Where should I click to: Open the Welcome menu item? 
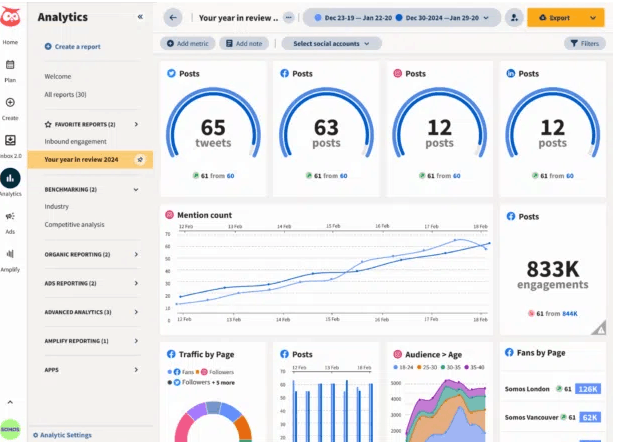point(58,76)
